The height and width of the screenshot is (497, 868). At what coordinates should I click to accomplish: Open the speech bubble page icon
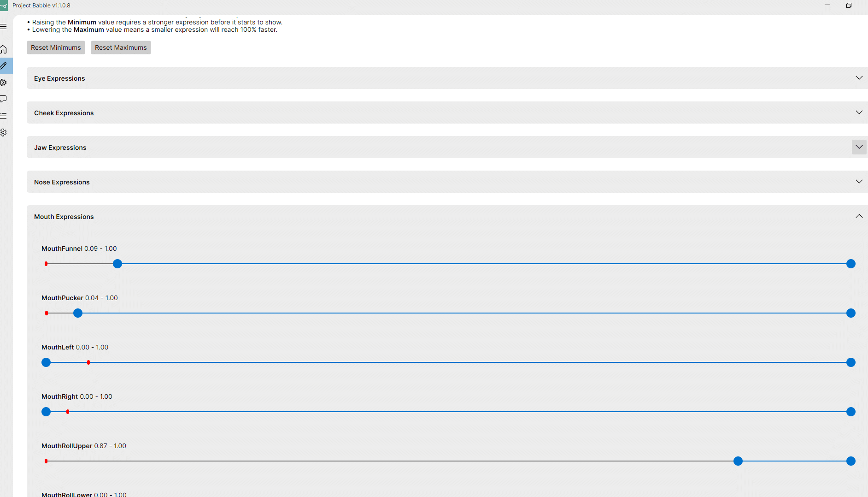[3, 99]
